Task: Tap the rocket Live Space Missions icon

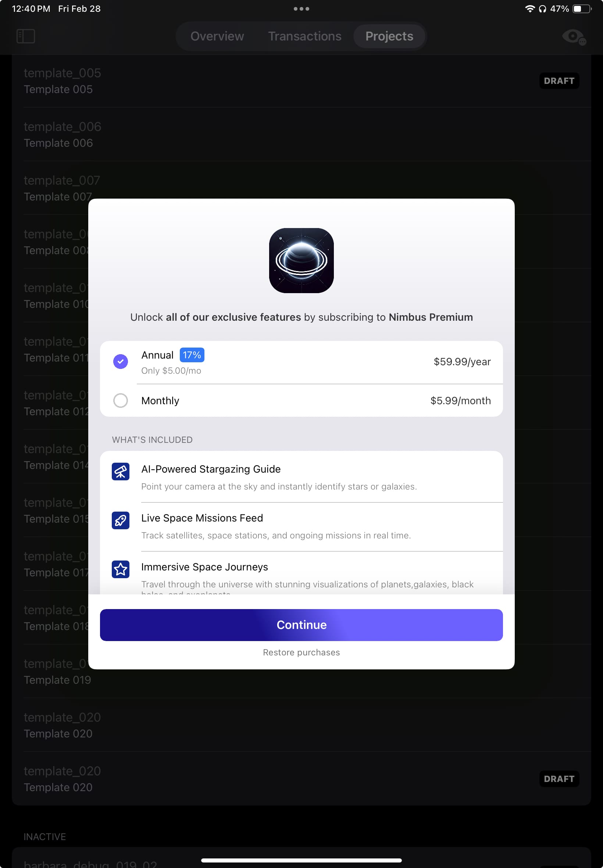Action: tap(120, 520)
